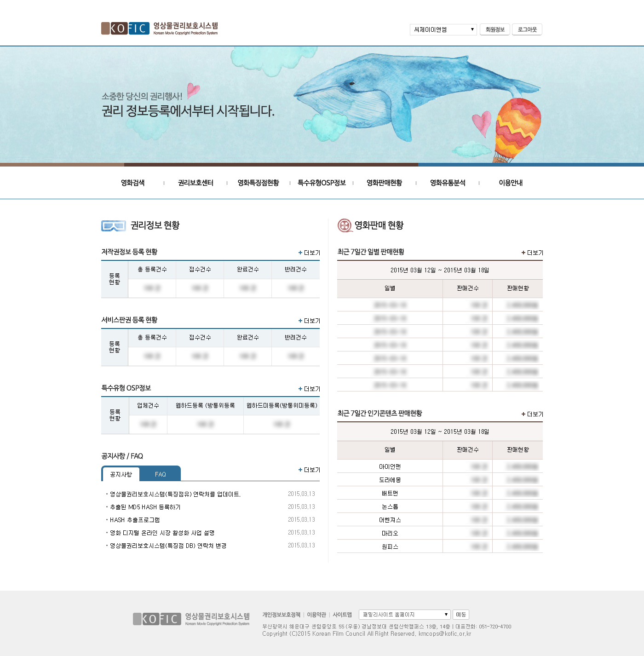Expand the 씨제이이앤엠 company dropdown
Viewport: 644px width, 656px height.
tap(443, 29)
